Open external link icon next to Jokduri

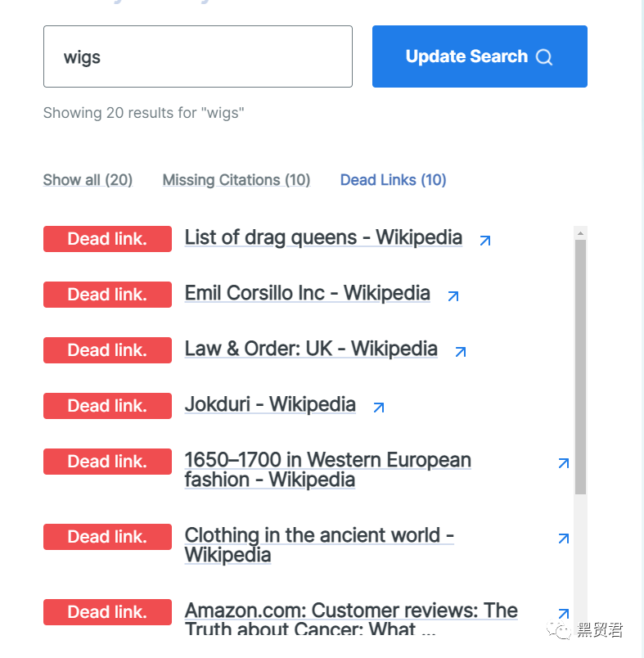[379, 407]
